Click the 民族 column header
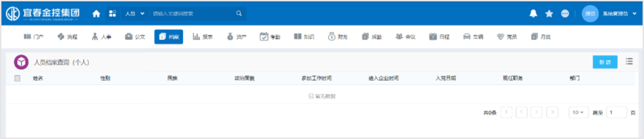This screenshot has height=139, width=644. click(x=172, y=78)
